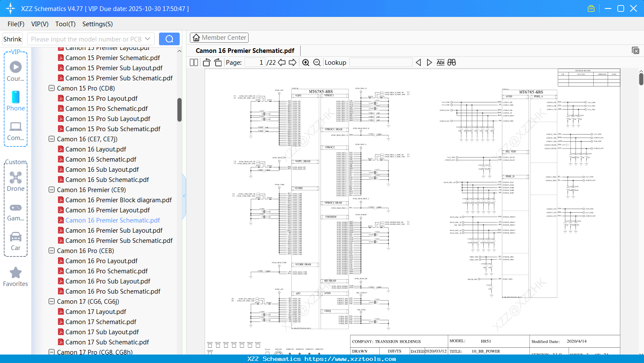The image size is (644, 363).
Task: Open Camon 16 Layout.pdf
Action: 96,149
